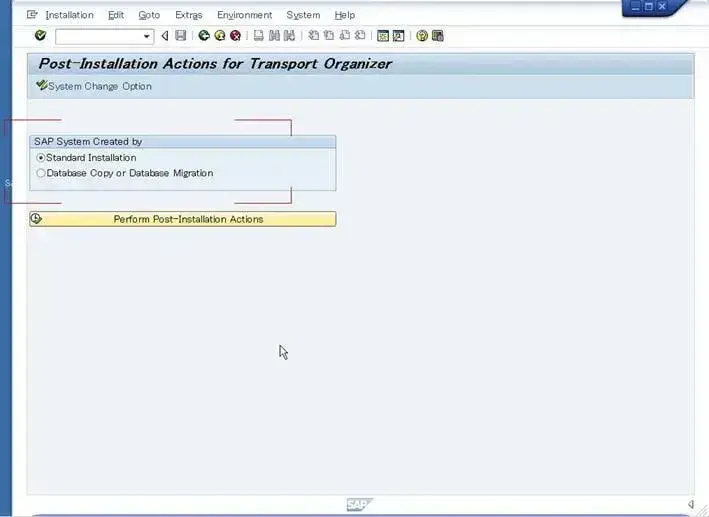Click the clock icon on Perform button
709x517 pixels.
[x=36, y=219]
